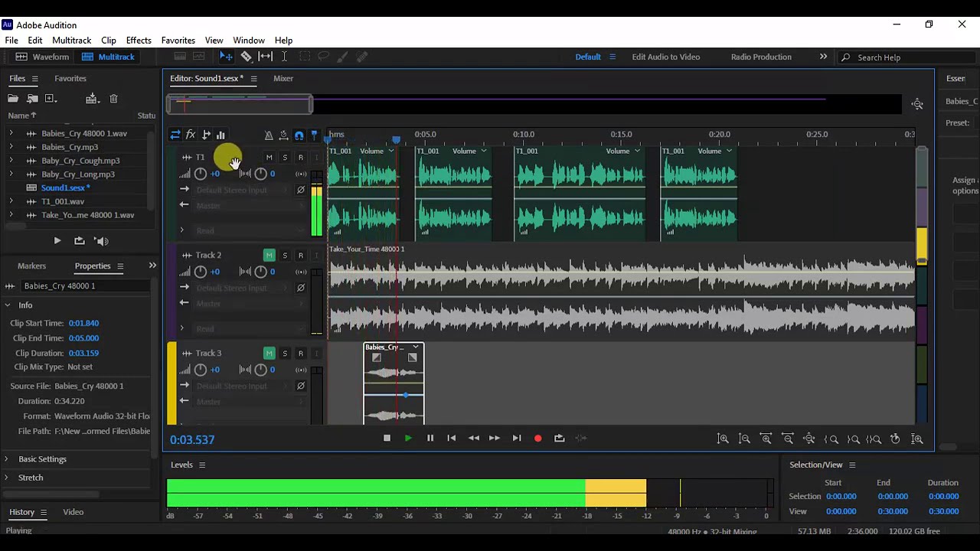
Task: Open workspace overflow chevron next to Radio Production
Action: 823,57
